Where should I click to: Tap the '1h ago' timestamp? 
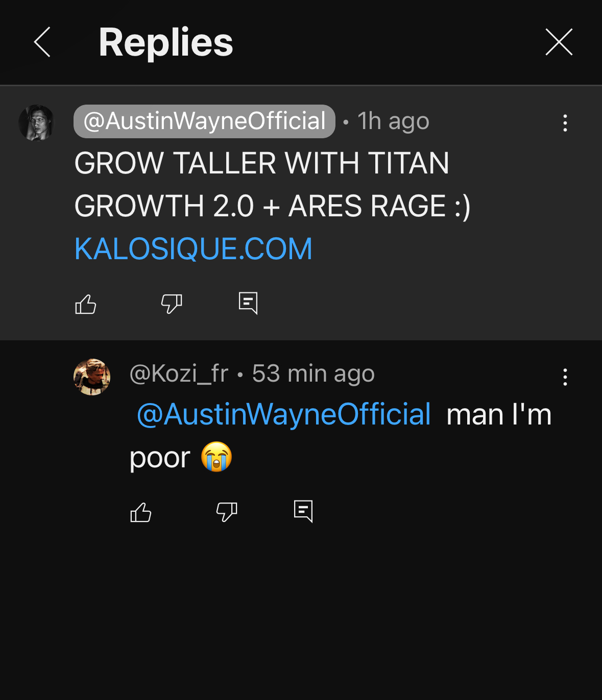pos(393,121)
